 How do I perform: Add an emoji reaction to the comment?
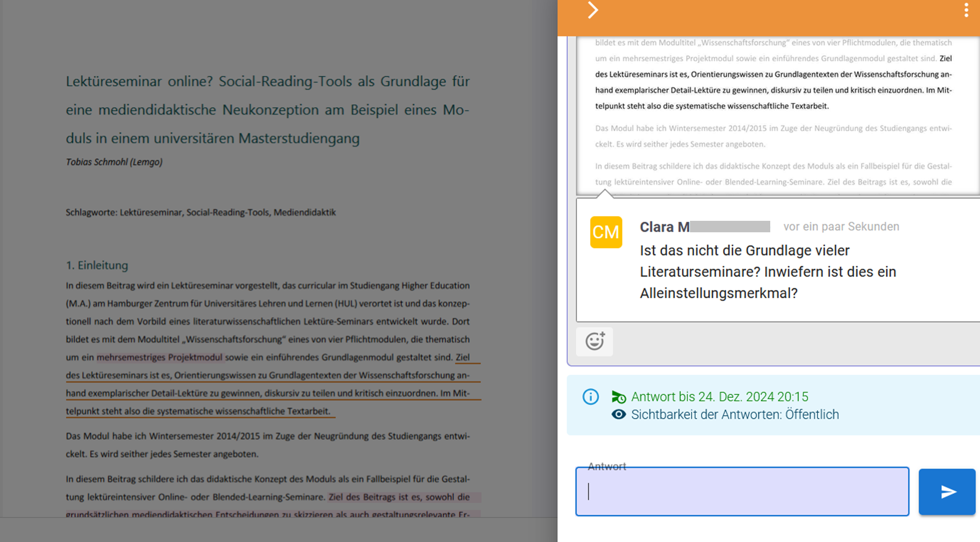pos(595,341)
